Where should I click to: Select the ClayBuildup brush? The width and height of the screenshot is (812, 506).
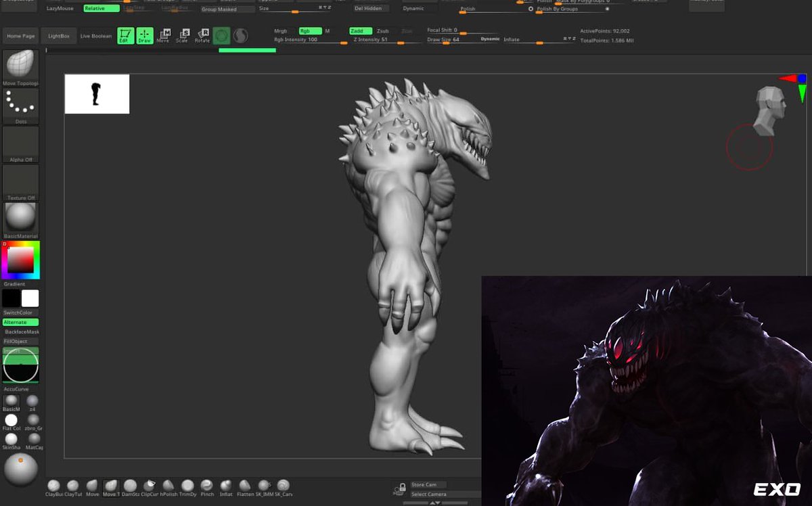pyautogui.click(x=53, y=486)
